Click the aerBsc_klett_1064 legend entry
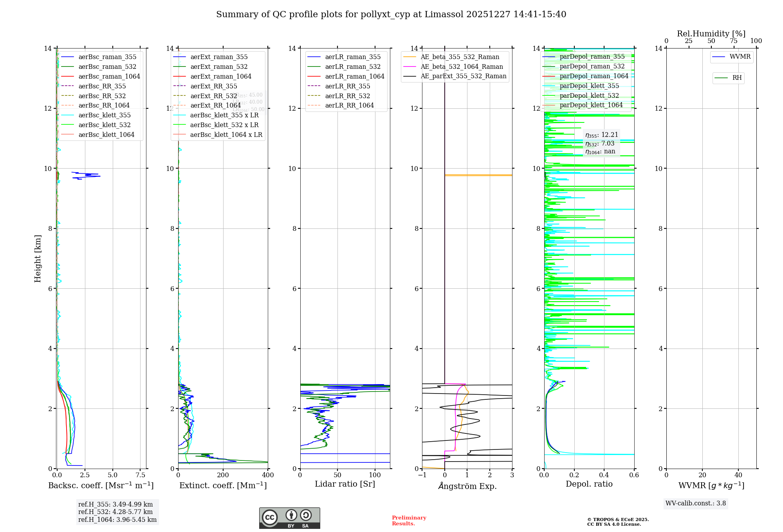783x532 pixels. coord(106,135)
